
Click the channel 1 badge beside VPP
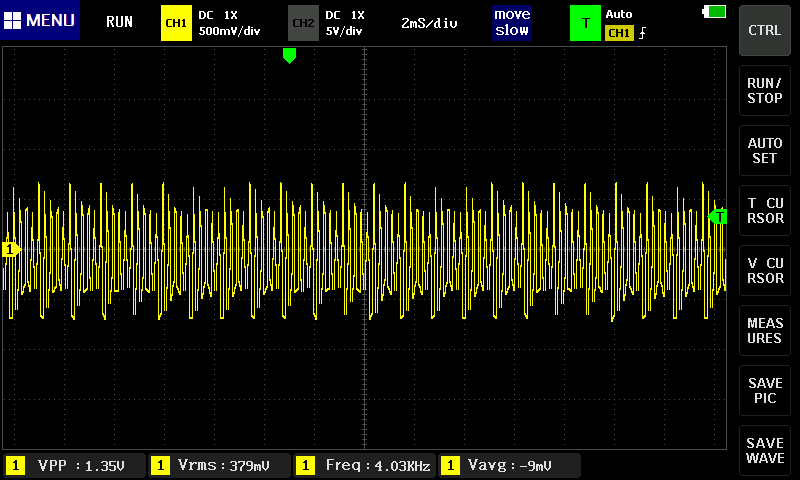coord(15,465)
